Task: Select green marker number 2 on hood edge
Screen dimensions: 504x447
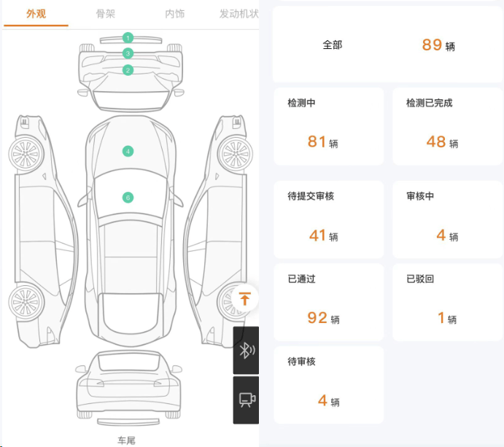Action: click(128, 70)
